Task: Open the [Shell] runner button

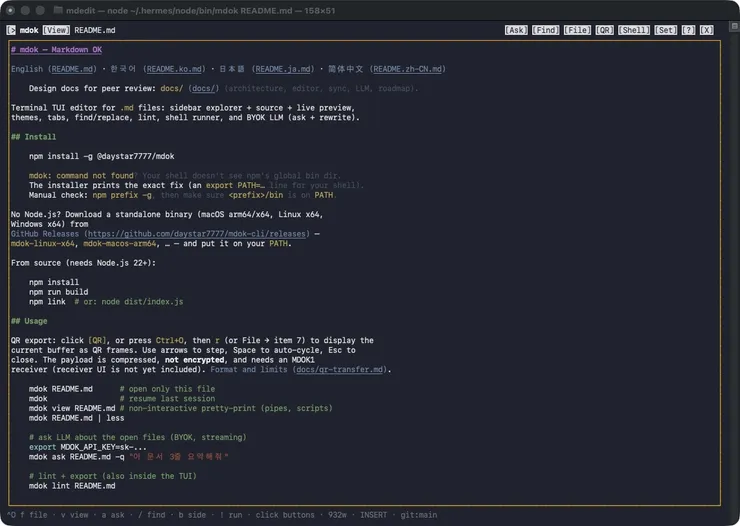Action: pyautogui.click(x=634, y=30)
